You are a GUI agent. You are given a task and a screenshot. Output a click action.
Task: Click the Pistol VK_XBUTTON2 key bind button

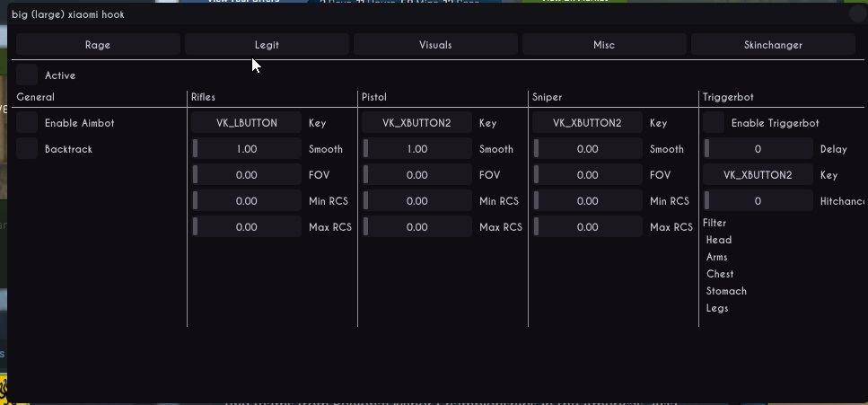tap(416, 122)
